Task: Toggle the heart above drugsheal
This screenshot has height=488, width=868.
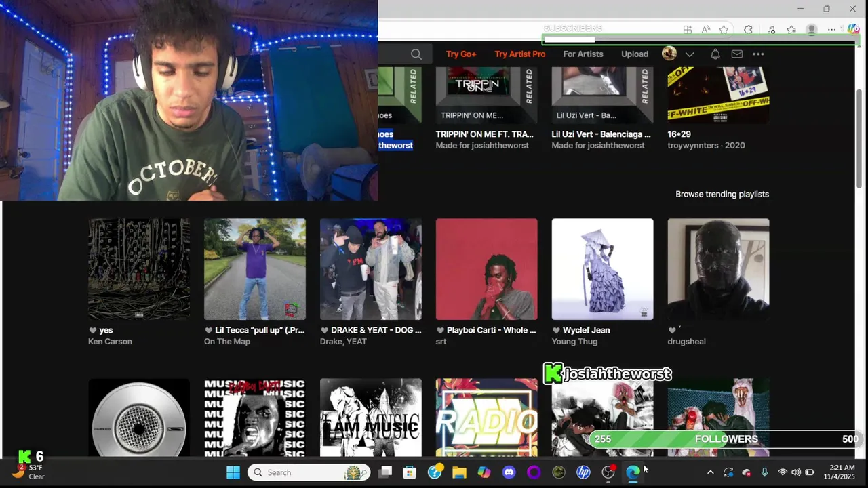Action: [672, 331]
